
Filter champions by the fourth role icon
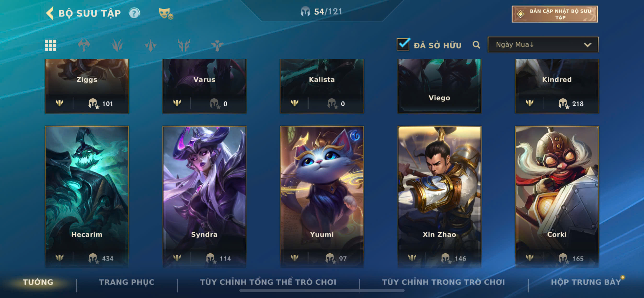184,45
